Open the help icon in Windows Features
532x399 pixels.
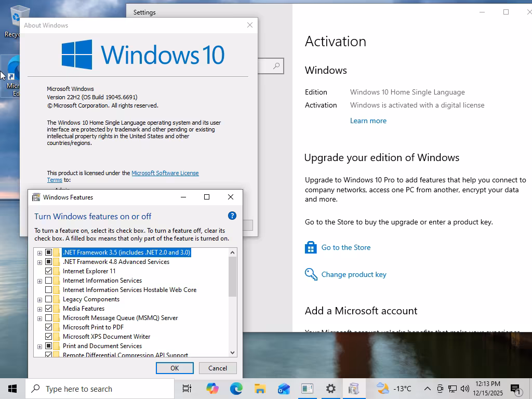232,216
